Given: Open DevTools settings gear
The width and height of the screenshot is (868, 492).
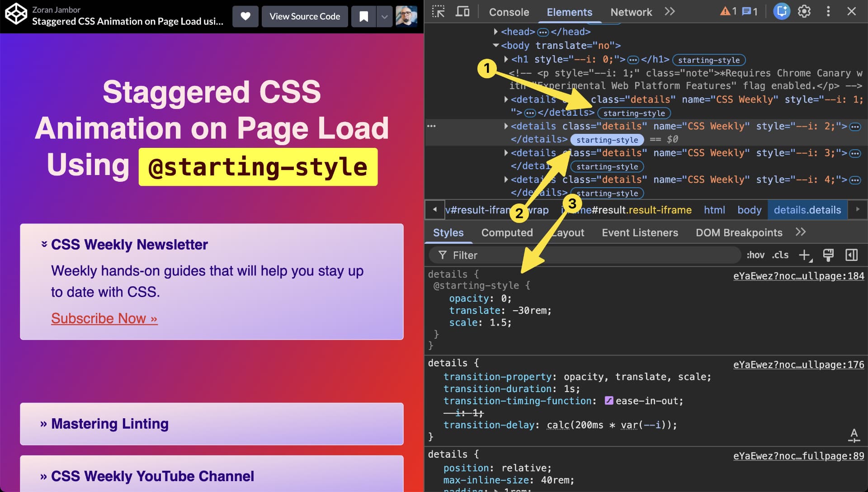Looking at the screenshot, I should pyautogui.click(x=804, y=11).
